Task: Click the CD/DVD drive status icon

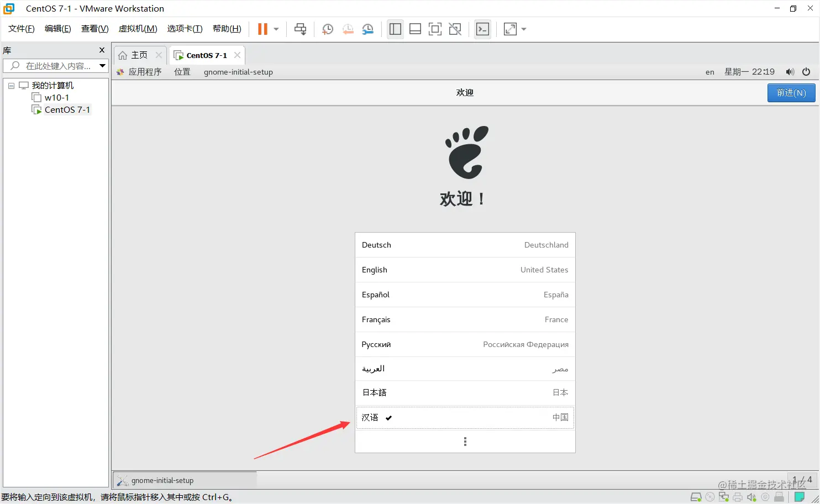Action: 710,497
